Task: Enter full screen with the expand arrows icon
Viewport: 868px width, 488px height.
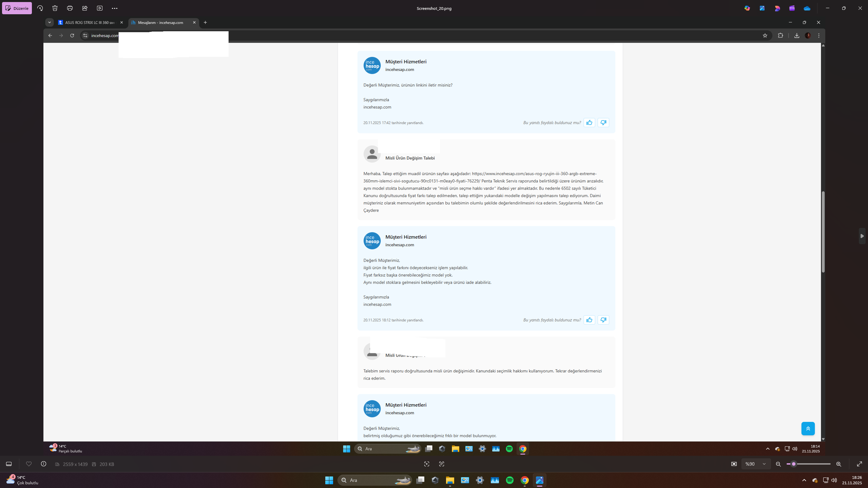Action: (x=860, y=464)
